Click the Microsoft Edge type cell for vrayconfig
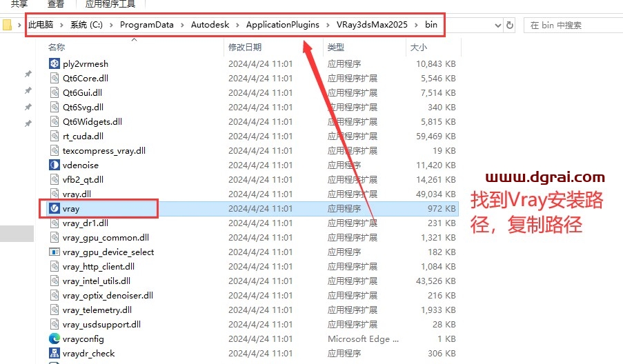 tap(363, 339)
